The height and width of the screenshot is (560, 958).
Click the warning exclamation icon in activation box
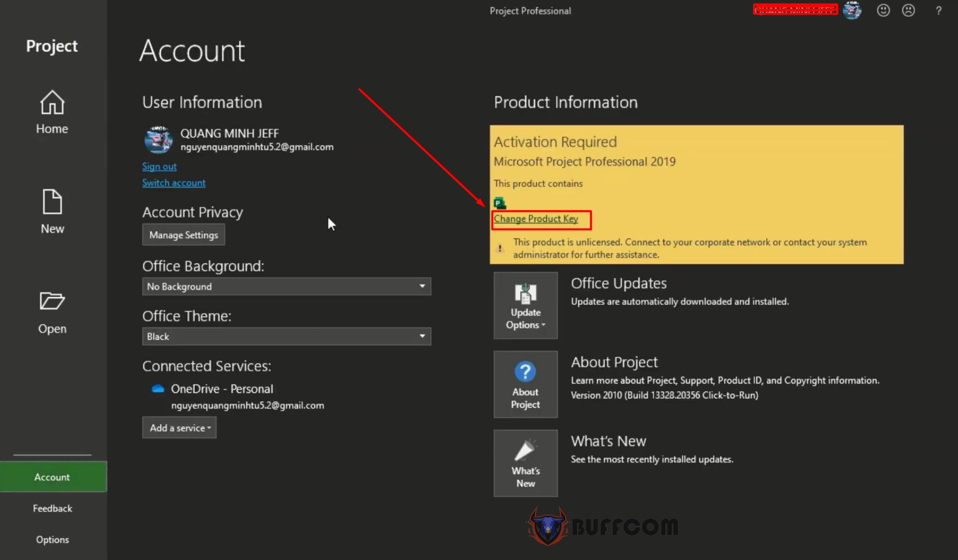tap(500, 248)
